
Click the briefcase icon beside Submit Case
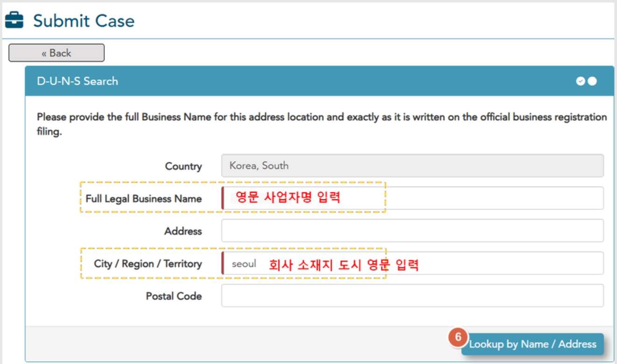[x=14, y=21]
